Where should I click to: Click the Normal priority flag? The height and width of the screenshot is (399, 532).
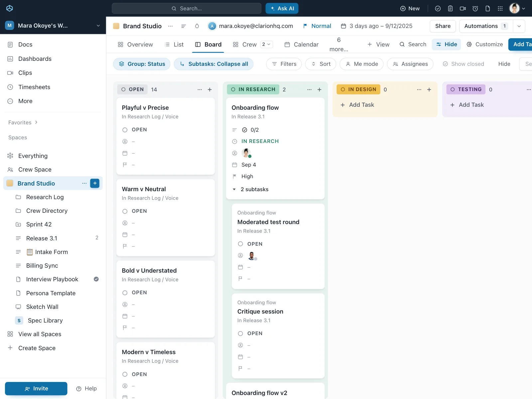click(x=317, y=26)
